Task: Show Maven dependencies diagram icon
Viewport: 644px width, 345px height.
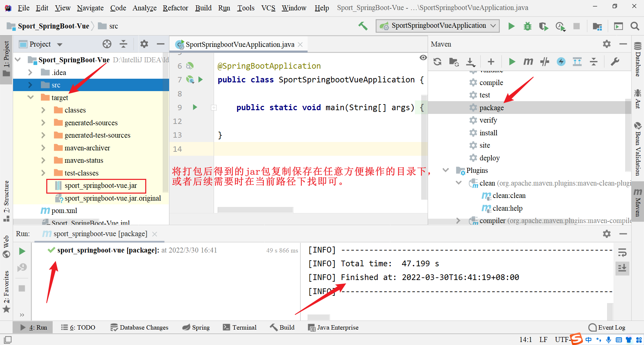Action: pos(577,62)
